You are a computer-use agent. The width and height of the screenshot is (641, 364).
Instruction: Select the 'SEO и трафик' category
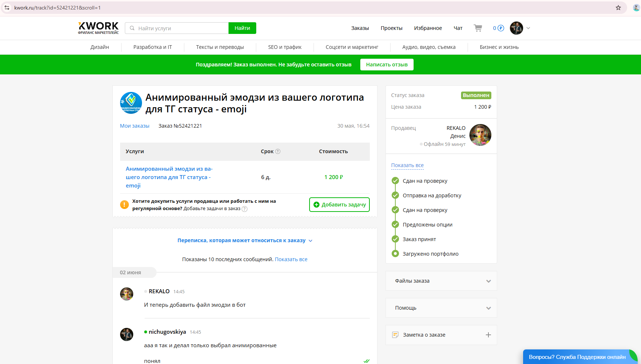point(285,47)
